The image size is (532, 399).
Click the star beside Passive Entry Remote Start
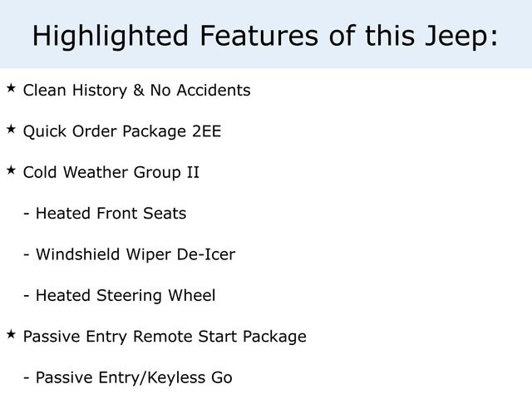point(11,334)
